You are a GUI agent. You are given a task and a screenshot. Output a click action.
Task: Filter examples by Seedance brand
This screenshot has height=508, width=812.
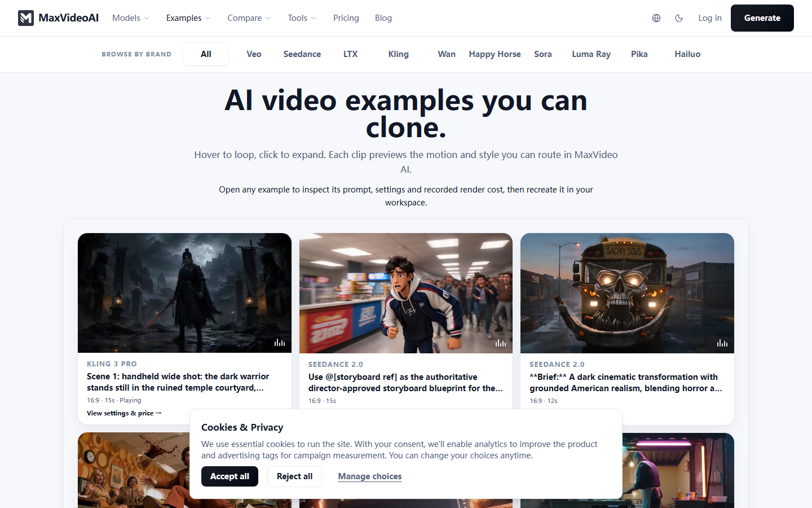pos(302,54)
